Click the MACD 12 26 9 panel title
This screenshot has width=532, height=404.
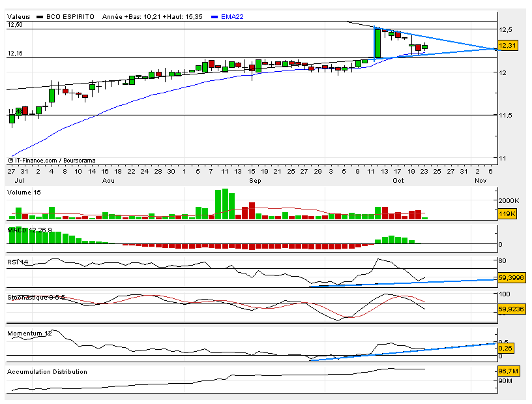click(29, 230)
